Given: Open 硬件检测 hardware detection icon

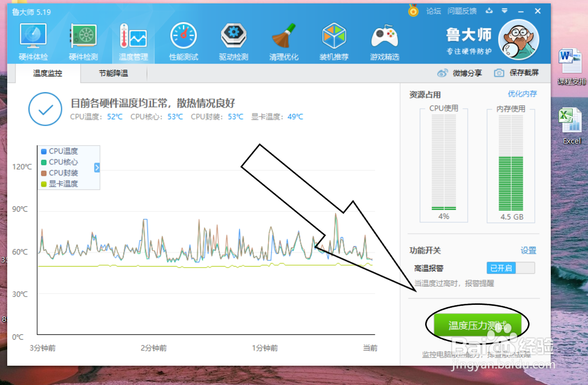Looking at the screenshot, I should point(83,36).
